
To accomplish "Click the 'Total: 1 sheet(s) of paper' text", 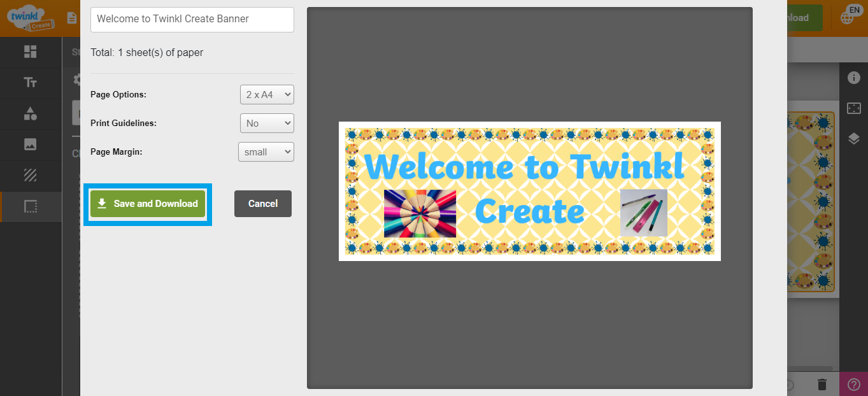I will click(x=147, y=53).
